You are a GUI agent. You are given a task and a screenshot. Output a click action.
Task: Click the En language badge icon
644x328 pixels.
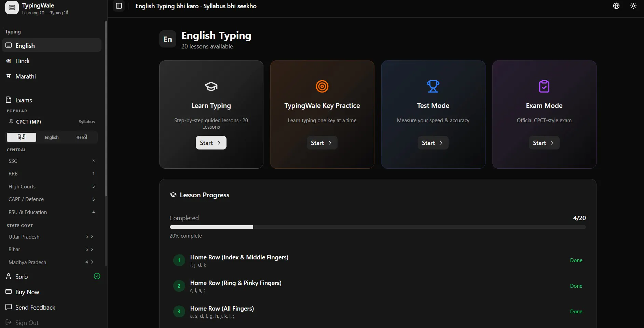(x=168, y=39)
